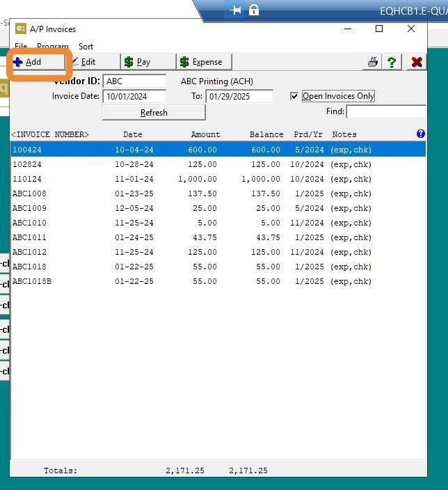Select invoice ABC1012 row
The height and width of the screenshot is (490, 448).
coord(218,252)
